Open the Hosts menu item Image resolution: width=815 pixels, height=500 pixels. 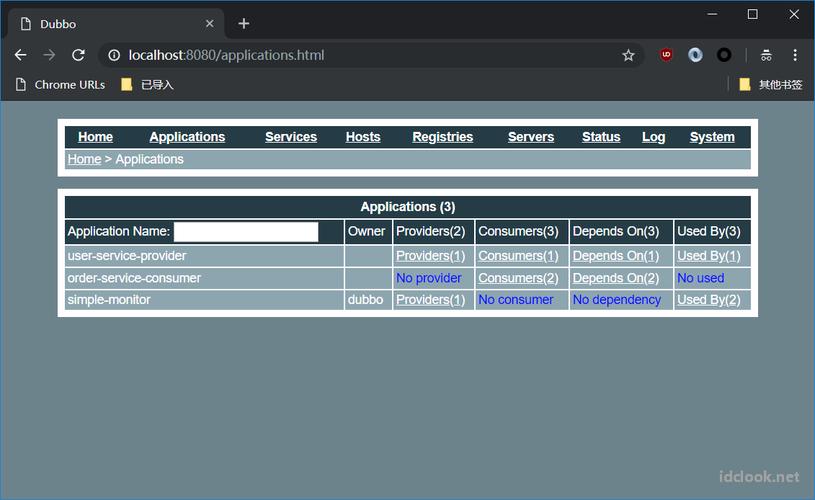[x=363, y=137]
